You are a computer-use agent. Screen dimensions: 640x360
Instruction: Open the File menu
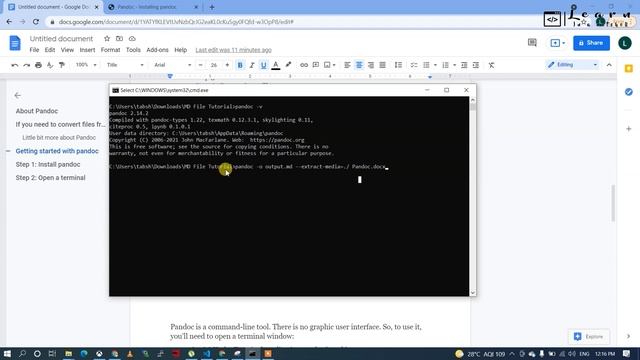(34, 50)
